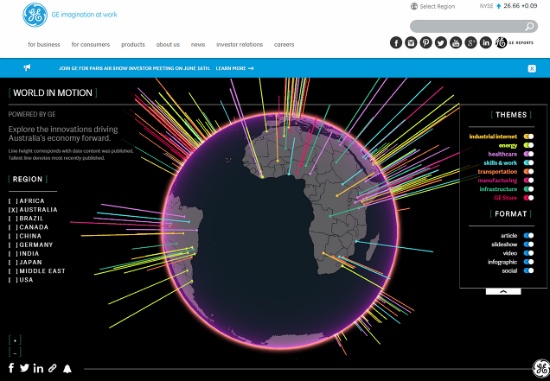Collapse the Themes panel with up chevron
Screen dimensions: 550x381
(x=503, y=292)
